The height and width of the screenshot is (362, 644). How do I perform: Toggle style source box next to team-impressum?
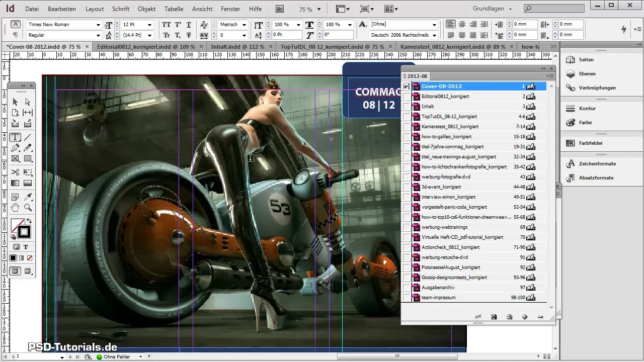click(x=406, y=298)
